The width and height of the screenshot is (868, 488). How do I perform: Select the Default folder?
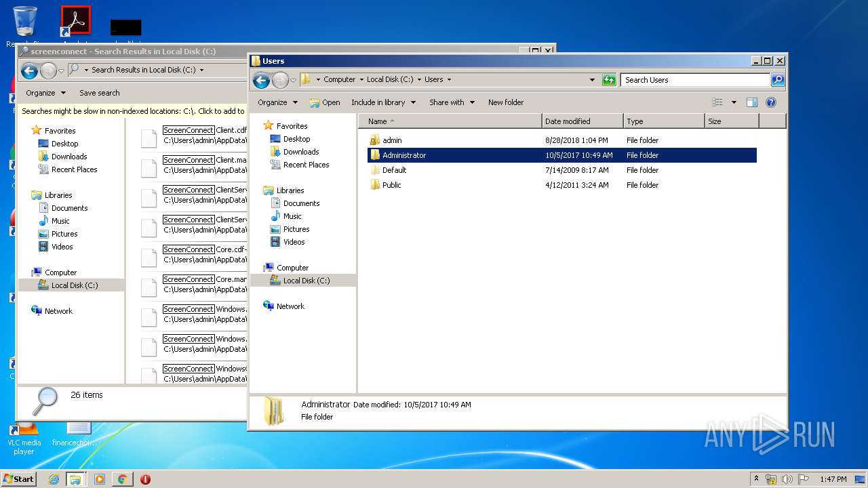(562, 170)
